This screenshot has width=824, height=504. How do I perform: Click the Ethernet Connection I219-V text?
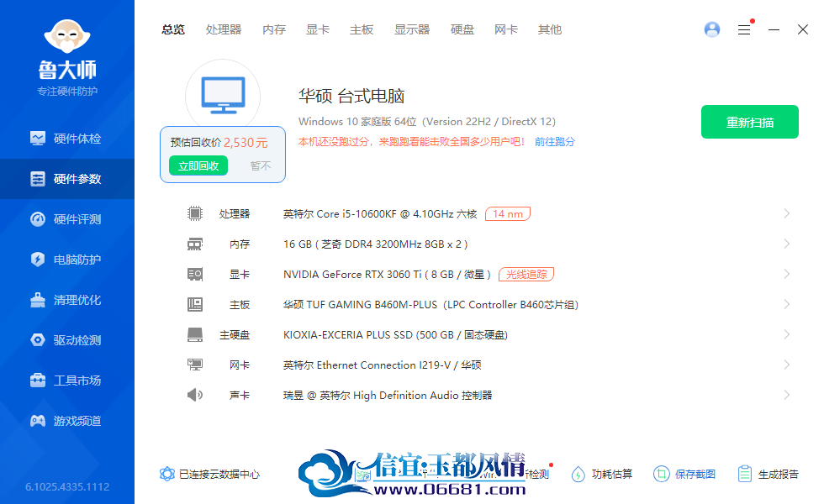383,365
